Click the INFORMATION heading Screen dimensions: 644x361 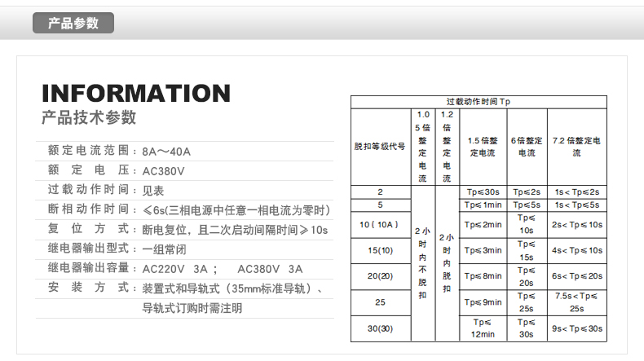click(x=136, y=93)
